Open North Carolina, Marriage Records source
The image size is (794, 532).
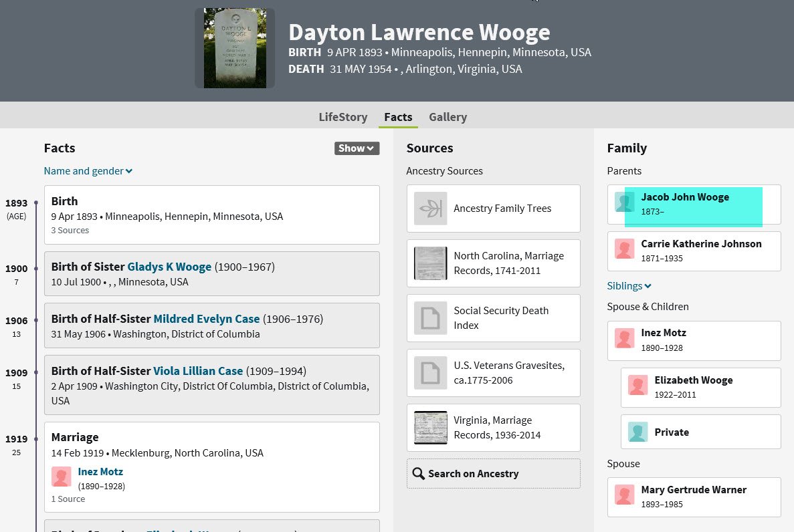[x=493, y=263]
